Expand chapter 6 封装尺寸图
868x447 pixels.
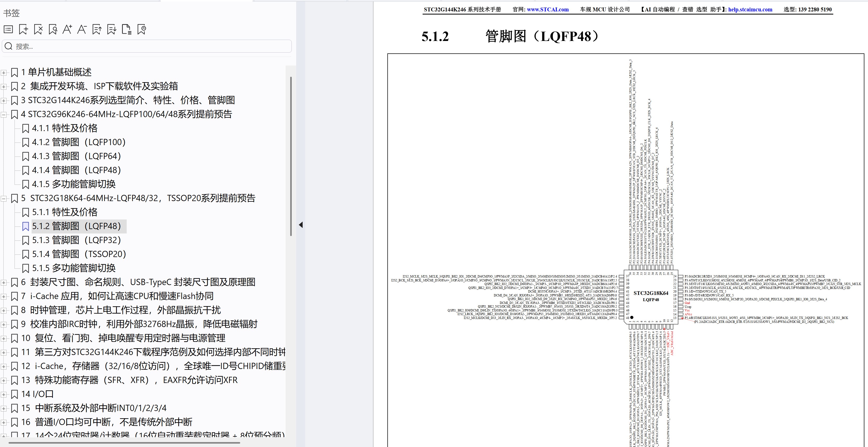coord(3,282)
